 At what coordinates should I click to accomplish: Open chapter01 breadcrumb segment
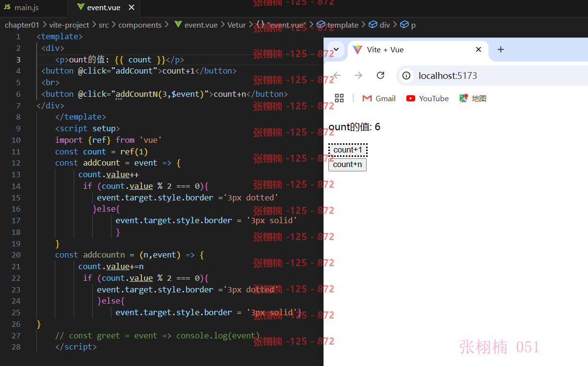[22, 25]
